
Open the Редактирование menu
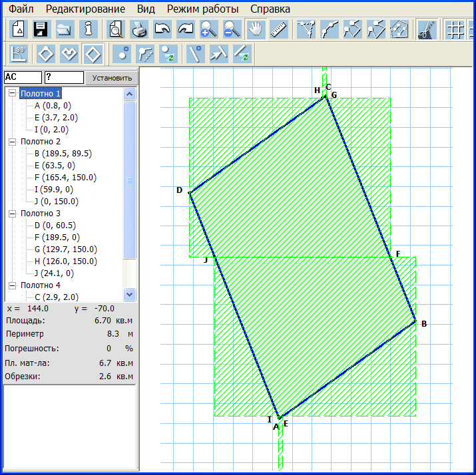tap(85, 9)
